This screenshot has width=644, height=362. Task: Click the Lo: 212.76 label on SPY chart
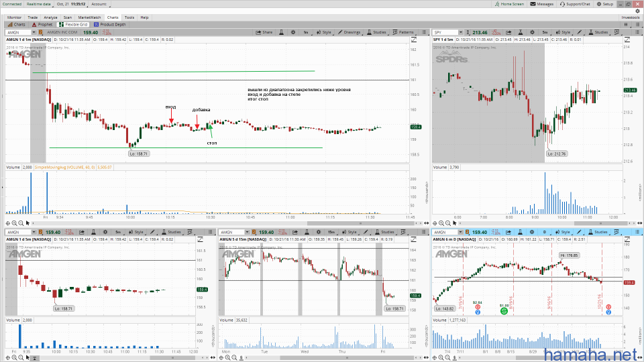click(x=557, y=154)
